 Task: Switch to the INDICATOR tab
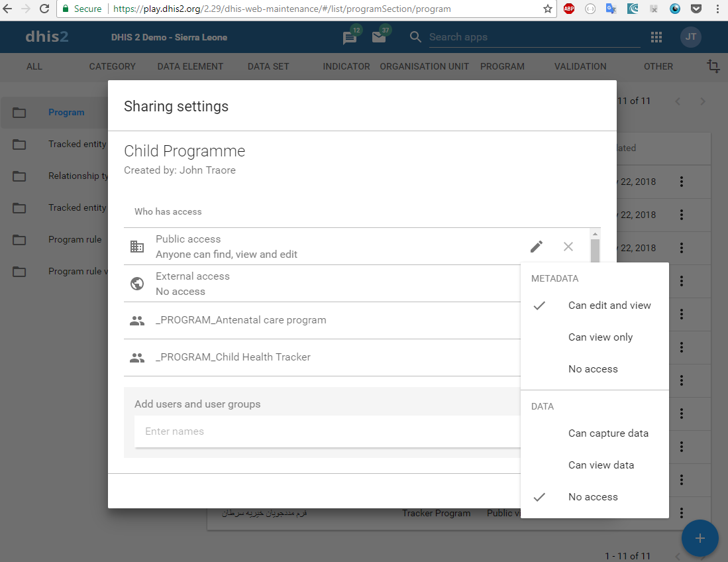pyautogui.click(x=346, y=66)
